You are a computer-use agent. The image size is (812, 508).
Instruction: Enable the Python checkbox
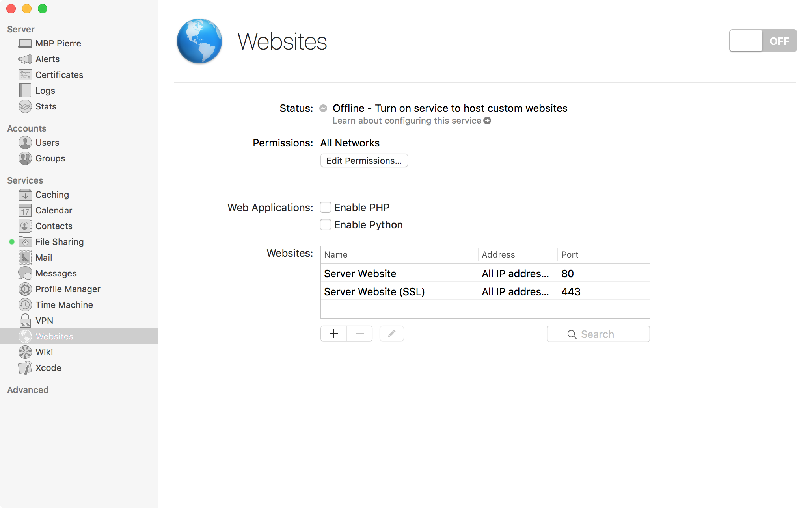pos(326,224)
